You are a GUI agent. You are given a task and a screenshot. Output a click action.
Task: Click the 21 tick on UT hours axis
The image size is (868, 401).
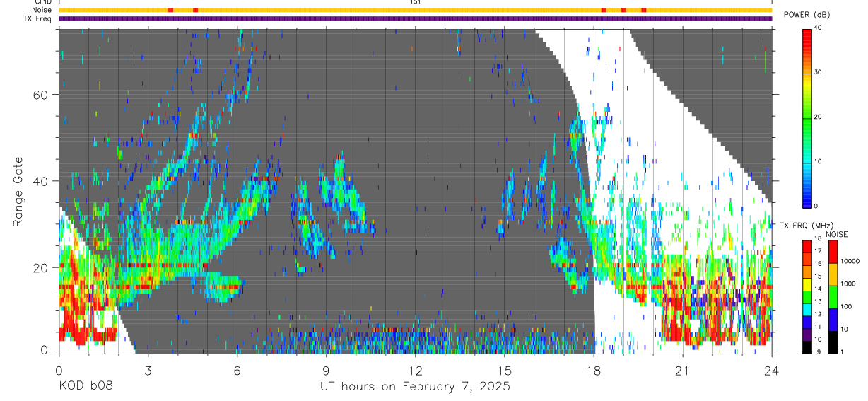click(683, 369)
